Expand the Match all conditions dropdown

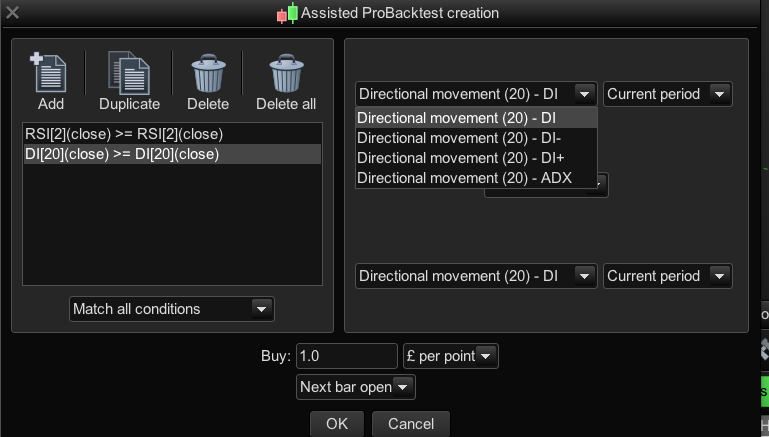tap(171, 309)
